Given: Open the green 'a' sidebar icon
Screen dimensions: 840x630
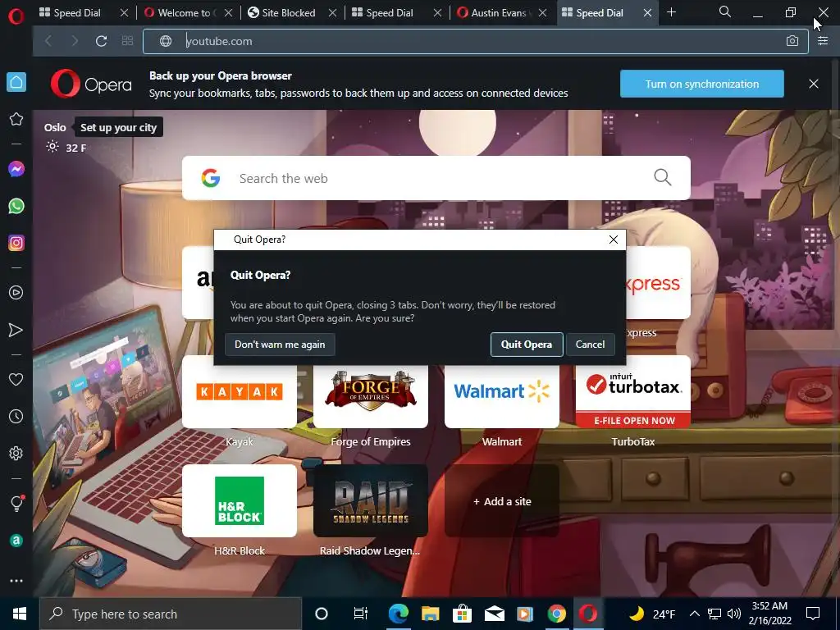Looking at the screenshot, I should [16, 541].
